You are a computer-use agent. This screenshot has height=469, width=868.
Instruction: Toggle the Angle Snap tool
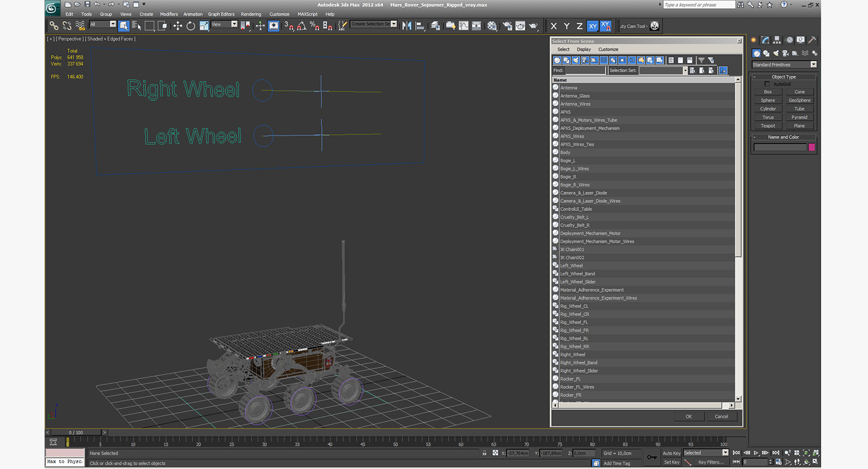(301, 26)
